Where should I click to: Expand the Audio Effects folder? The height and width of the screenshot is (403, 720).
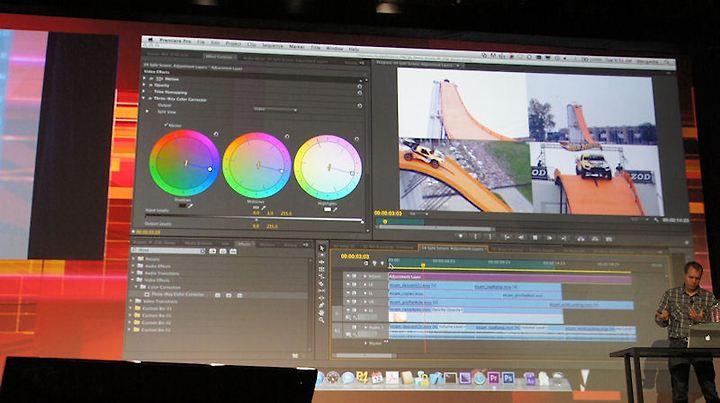(x=134, y=266)
